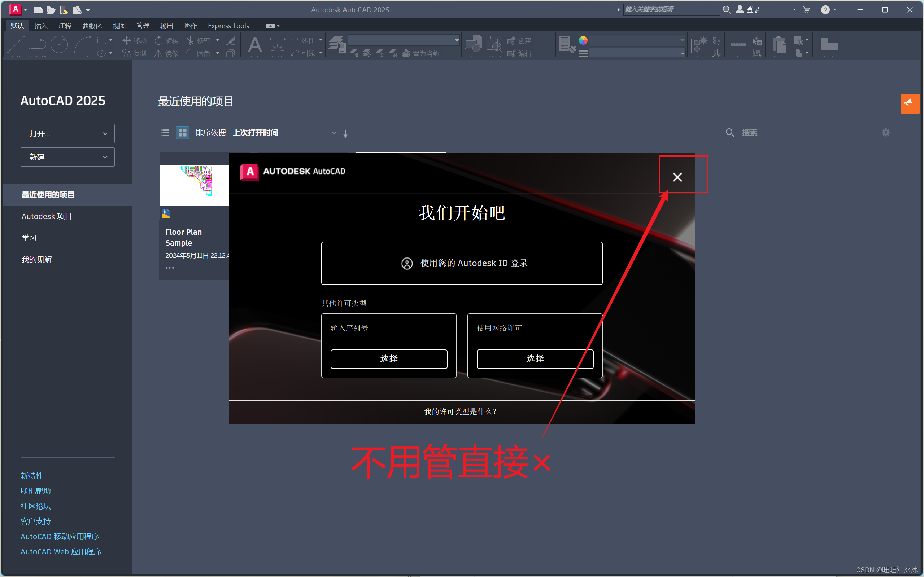Open the shopping cart icon
This screenshot has height=577, width=924.
click(x=806, y=10)
